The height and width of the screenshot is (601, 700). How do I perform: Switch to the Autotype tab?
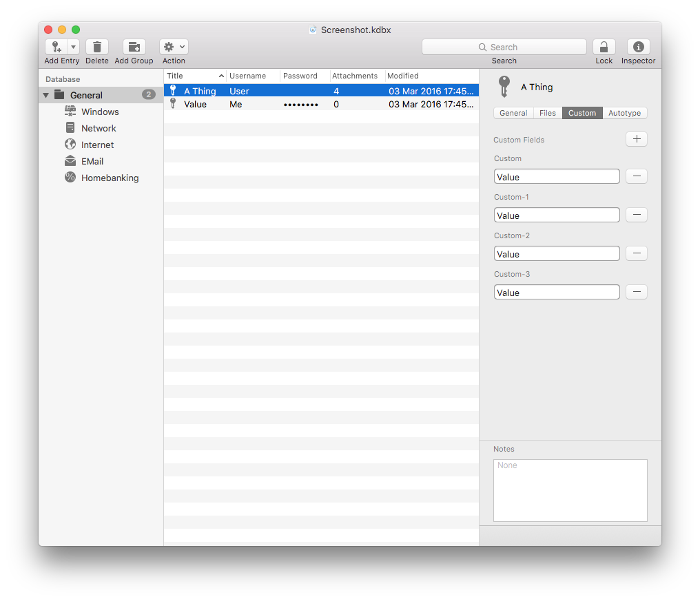click(624, 113)
